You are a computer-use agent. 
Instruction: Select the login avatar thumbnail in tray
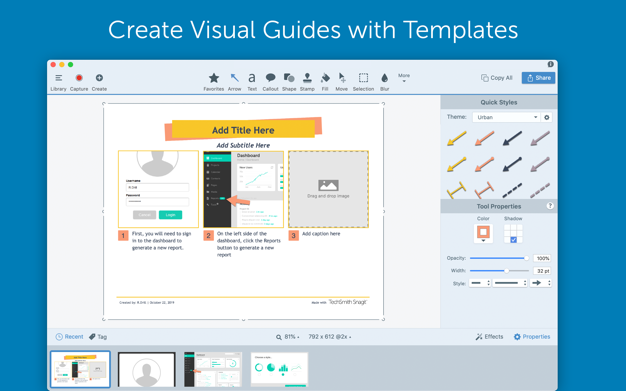click(147, 369)
